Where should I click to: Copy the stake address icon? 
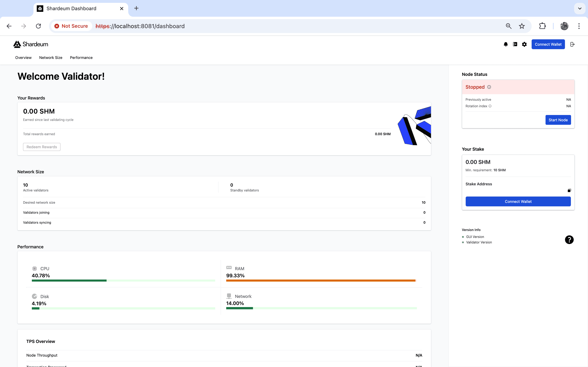569,191
